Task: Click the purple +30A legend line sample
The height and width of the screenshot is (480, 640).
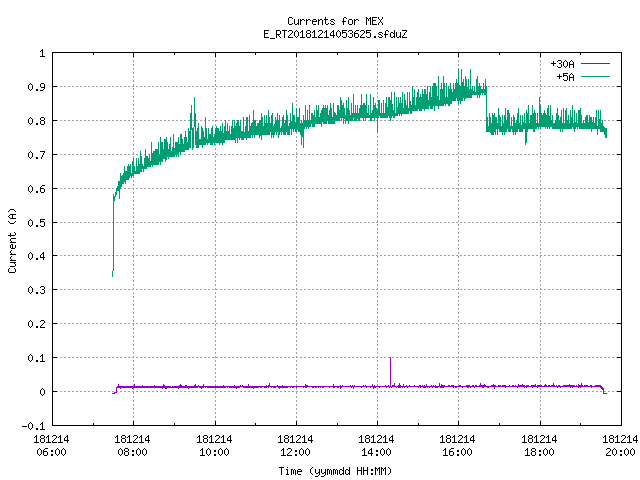Action: click(x=595, y=64)
